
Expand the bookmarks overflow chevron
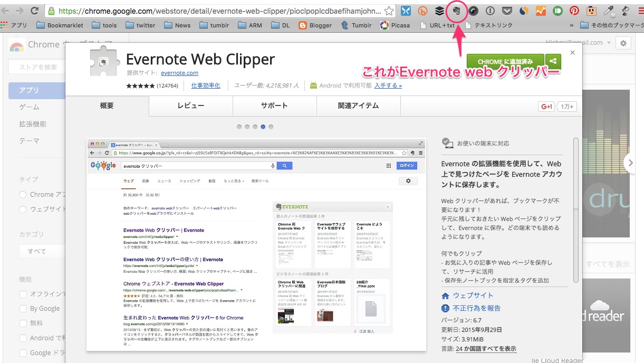point(572,25)
